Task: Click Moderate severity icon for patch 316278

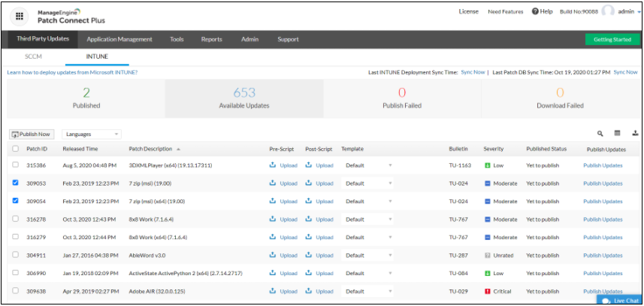Action: coord(488,220)
